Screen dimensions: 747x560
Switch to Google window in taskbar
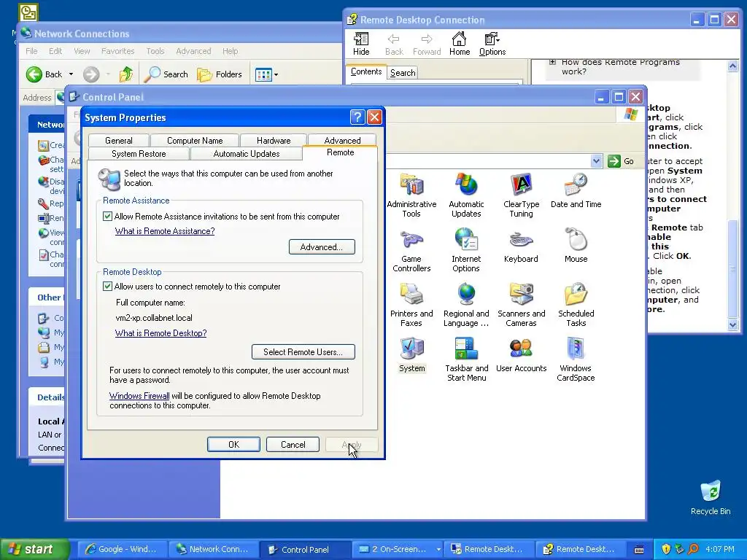pyautogui.click(x=122, y=549)
